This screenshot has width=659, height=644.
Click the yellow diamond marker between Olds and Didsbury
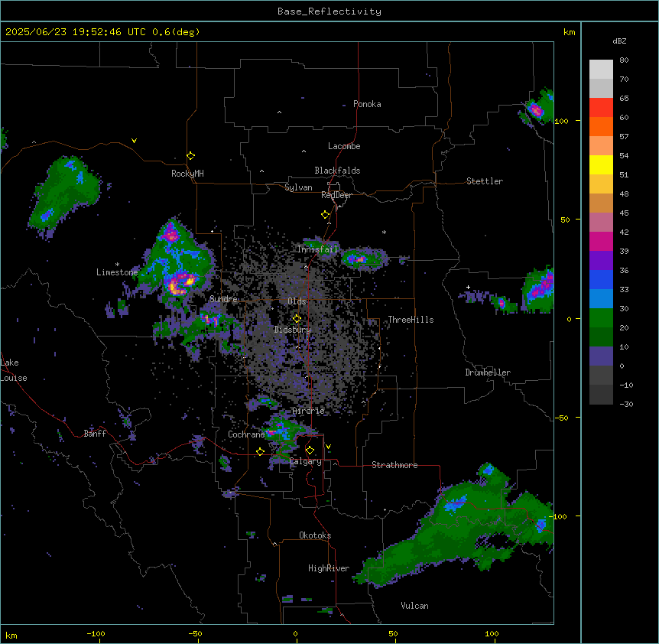coord(297,318)
